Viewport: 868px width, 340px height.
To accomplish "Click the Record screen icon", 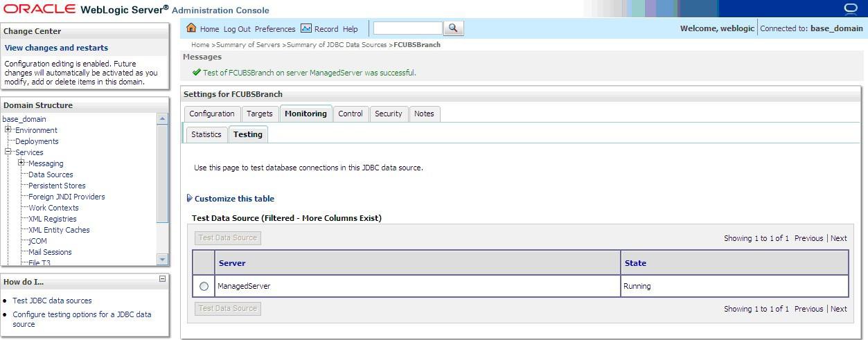I will click(305, 28).
